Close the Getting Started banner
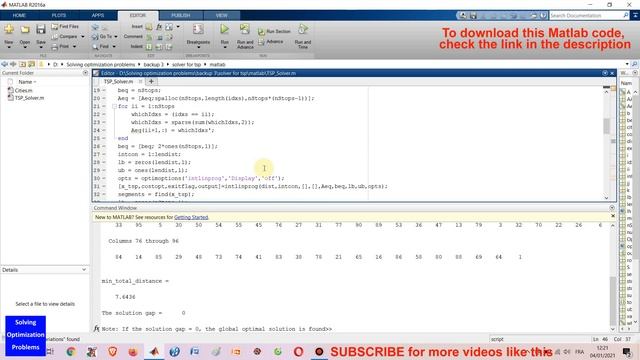The image size is (640, 360). tap(613, 216)
